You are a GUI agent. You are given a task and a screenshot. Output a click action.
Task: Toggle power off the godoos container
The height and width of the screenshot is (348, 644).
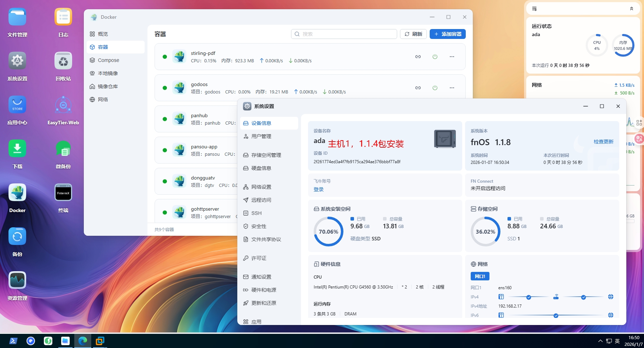(x=435, y=87)
